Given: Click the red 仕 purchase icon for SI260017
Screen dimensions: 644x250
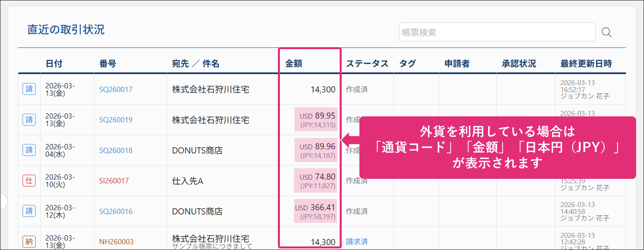Looking at the screenshot, I should (x=29, y=181).
